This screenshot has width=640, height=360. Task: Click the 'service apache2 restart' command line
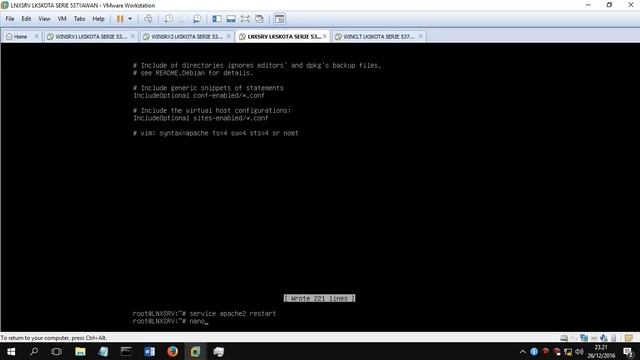point(204,313)
